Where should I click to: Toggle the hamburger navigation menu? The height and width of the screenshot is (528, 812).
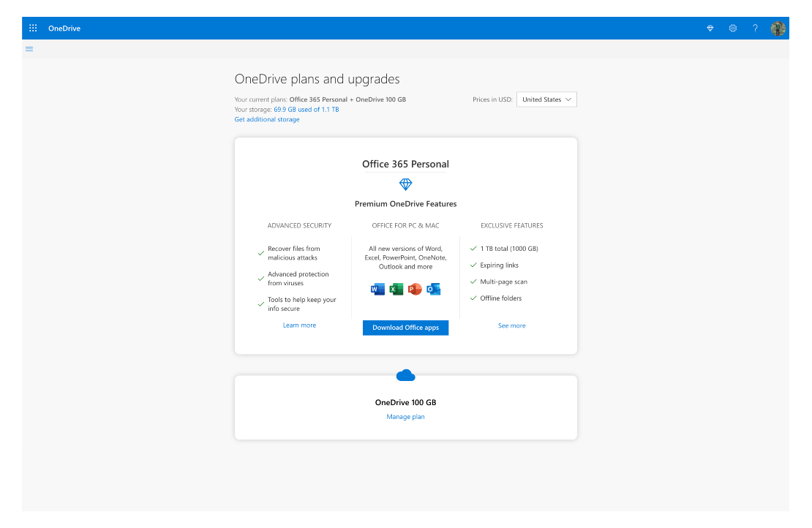[29, 49]
